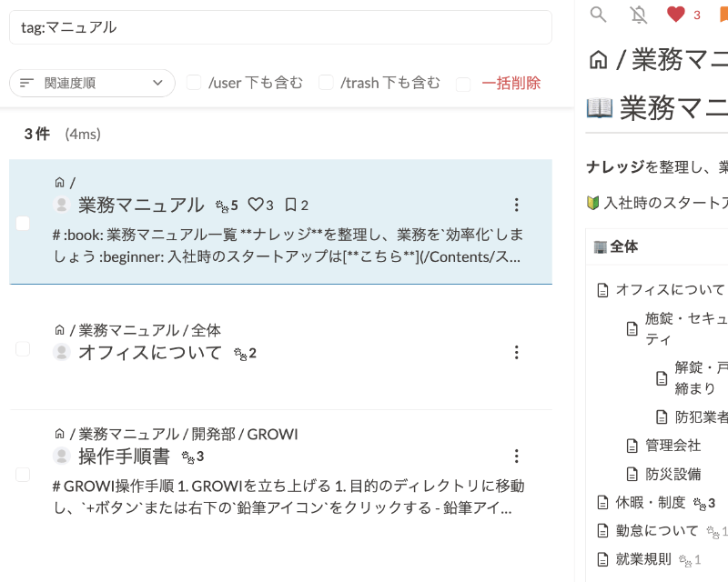The image size is (728, 582).
Task: Enable the /trash 下も含む checkbox
Action: 326,83
